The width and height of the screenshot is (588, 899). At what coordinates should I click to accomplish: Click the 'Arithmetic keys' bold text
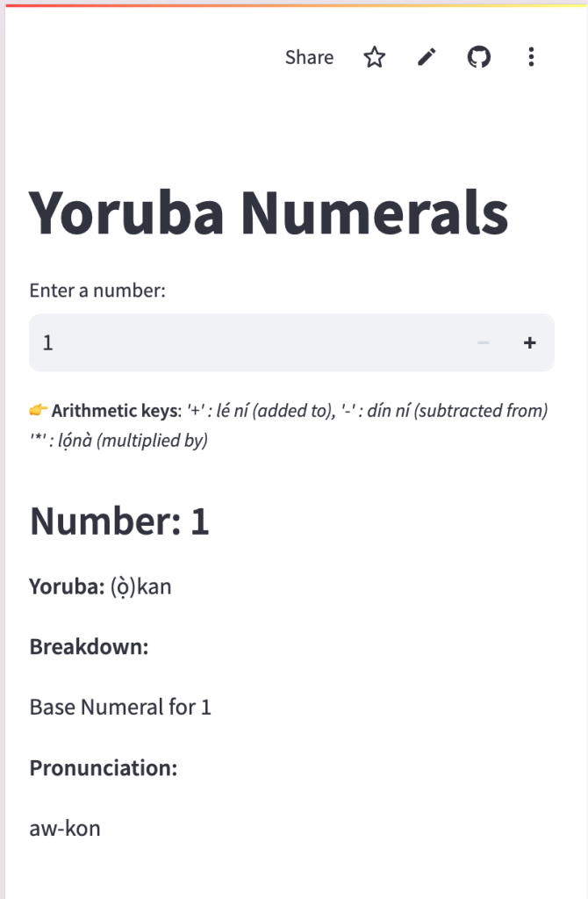[x=115, y=411]
